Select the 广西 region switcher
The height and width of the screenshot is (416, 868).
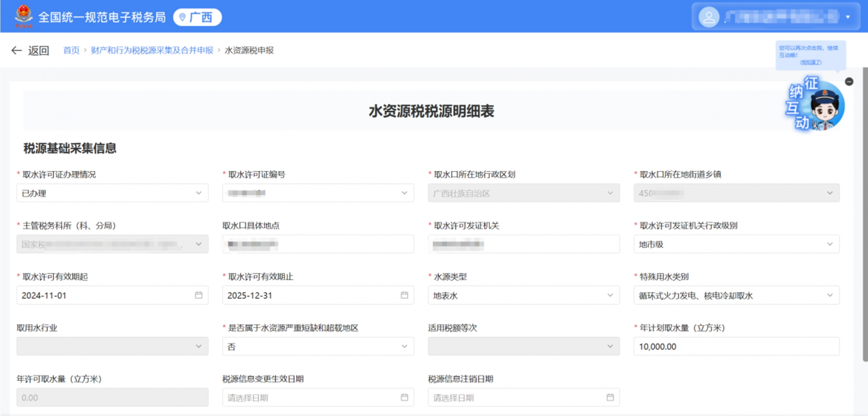[197, 17]
